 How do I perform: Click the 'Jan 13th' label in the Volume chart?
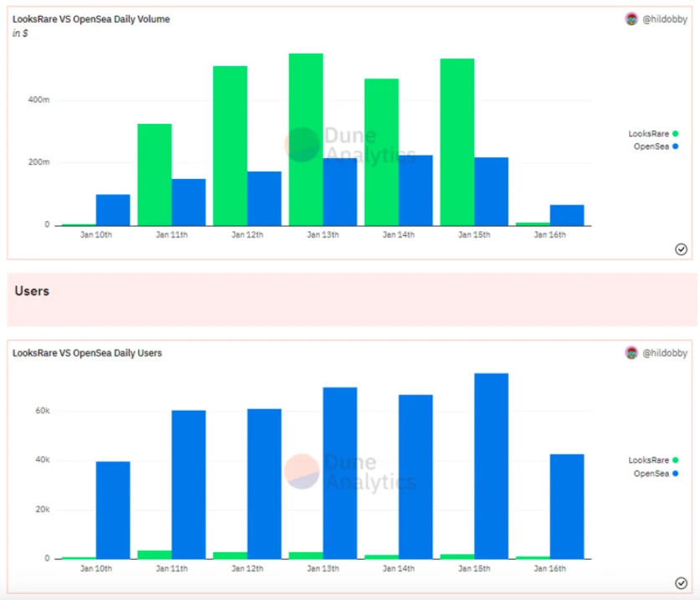[x=323, y=235]
